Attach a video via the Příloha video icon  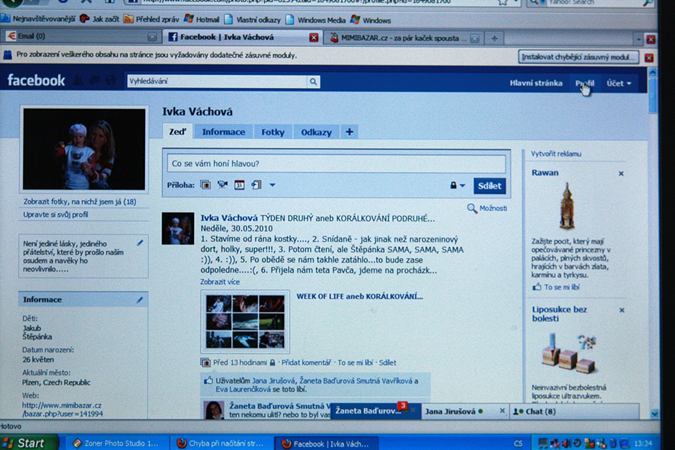point(223,185)
